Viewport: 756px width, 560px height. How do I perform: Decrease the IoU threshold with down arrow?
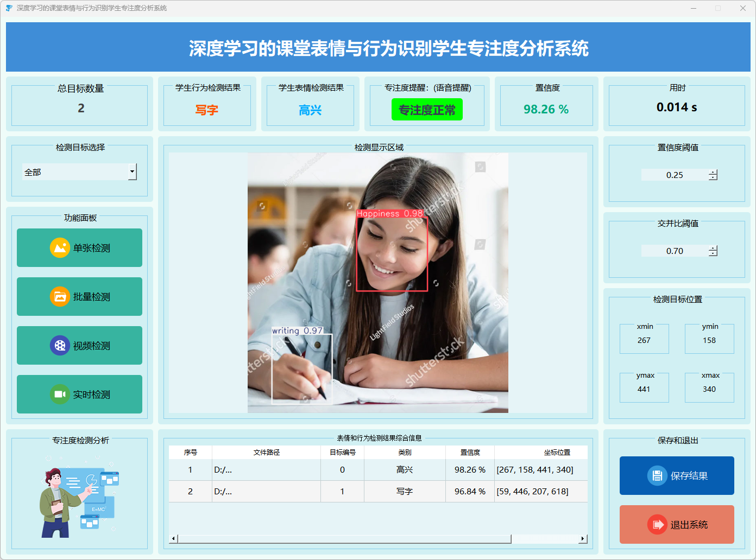coord(713,253)
